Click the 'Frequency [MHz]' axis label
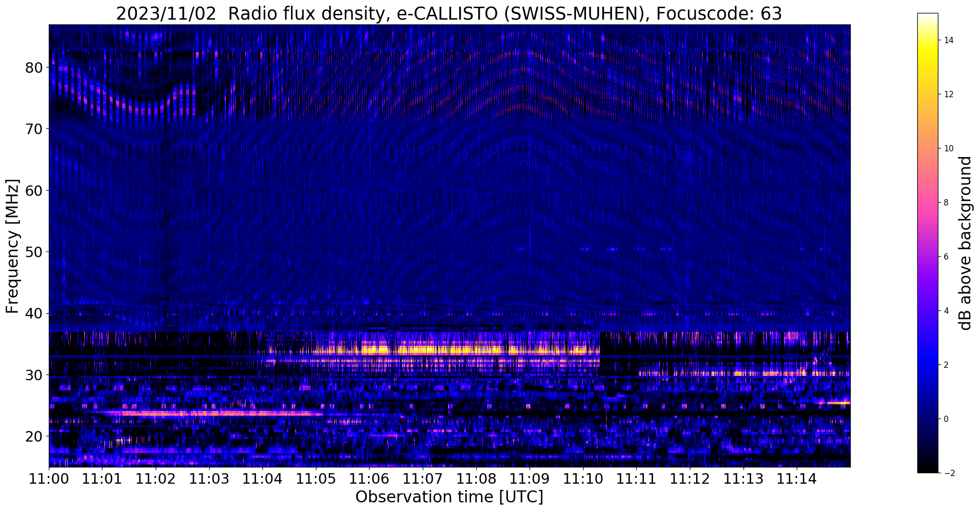Viewport: 980px width, 511px height. pos(12,246)
